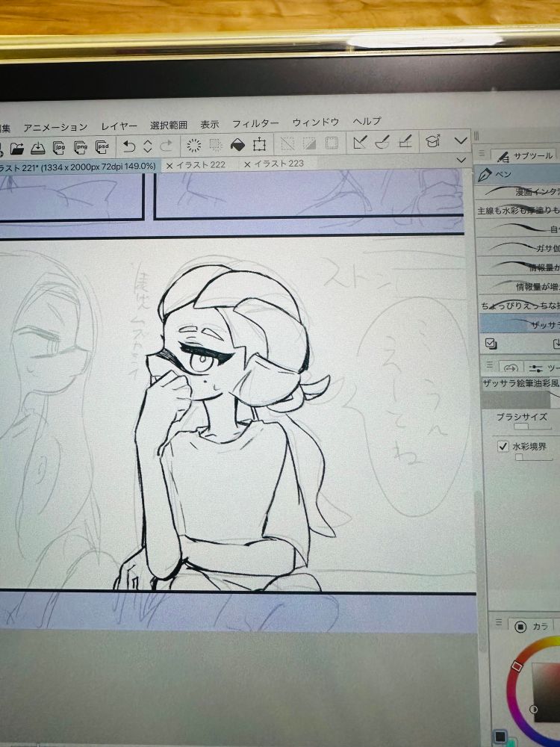Choose the 主線も水彩も厚塗りも brush preset
The height and width of the screenshot is (747, 560).
[x=518, y=210]
